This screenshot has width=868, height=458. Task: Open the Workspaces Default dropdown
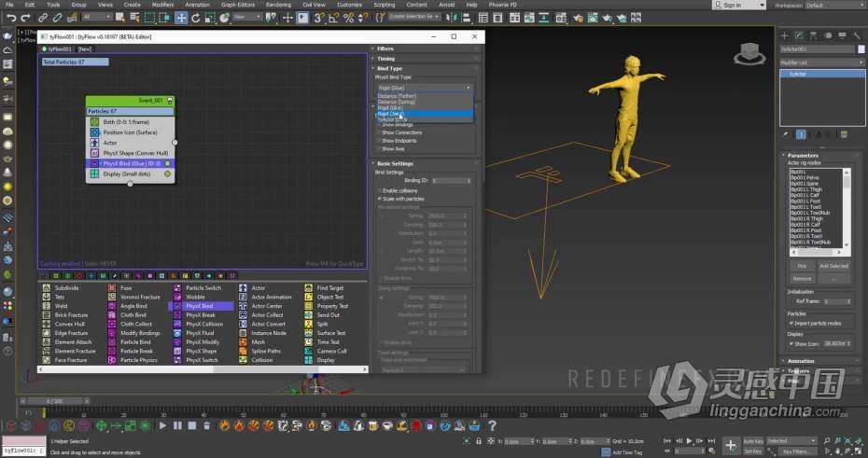[x=834, y=5]
